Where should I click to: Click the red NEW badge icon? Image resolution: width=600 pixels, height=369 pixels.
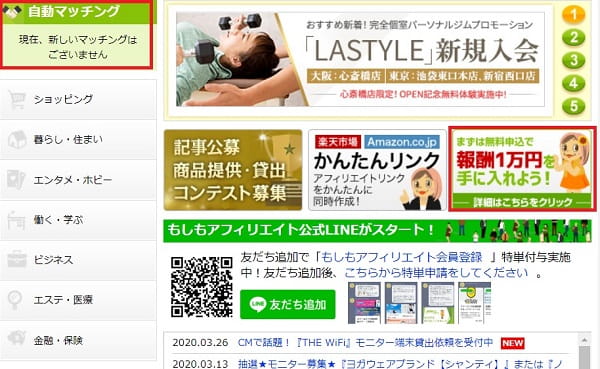coord(512,343)
